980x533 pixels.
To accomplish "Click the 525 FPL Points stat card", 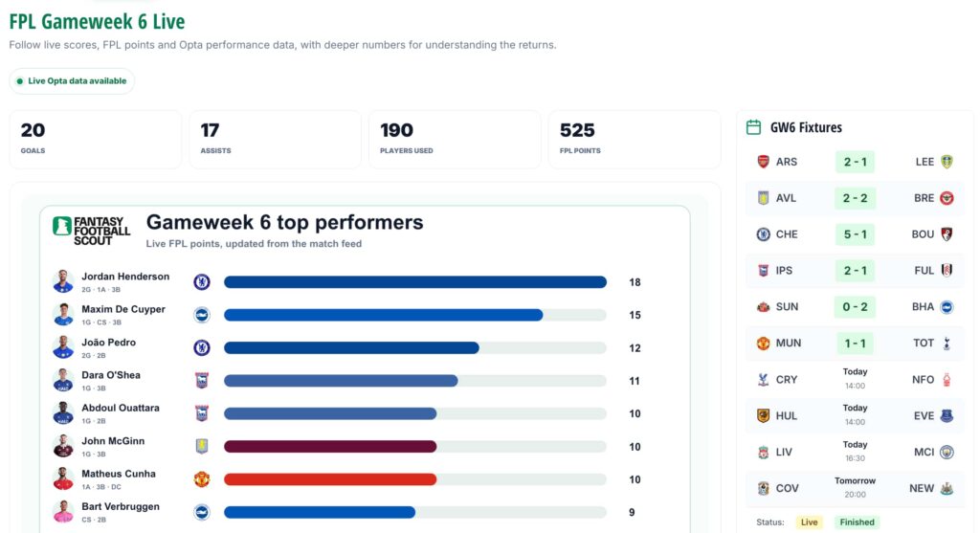I will coord(635,140).
